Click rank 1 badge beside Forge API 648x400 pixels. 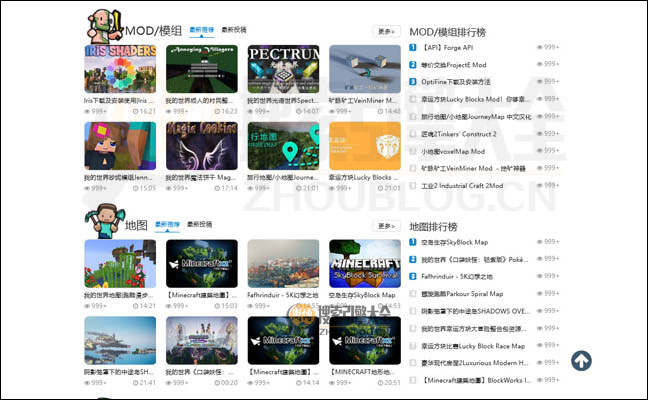tap(412, 48)
